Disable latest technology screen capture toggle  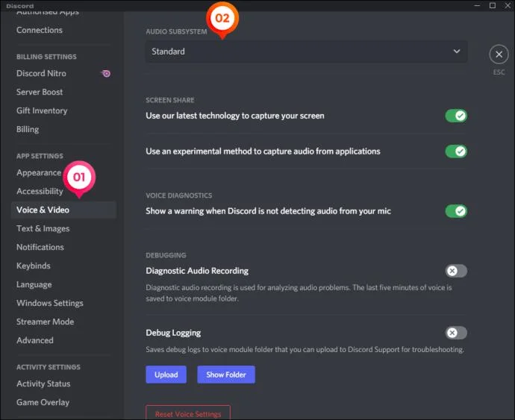coord(456,116)
